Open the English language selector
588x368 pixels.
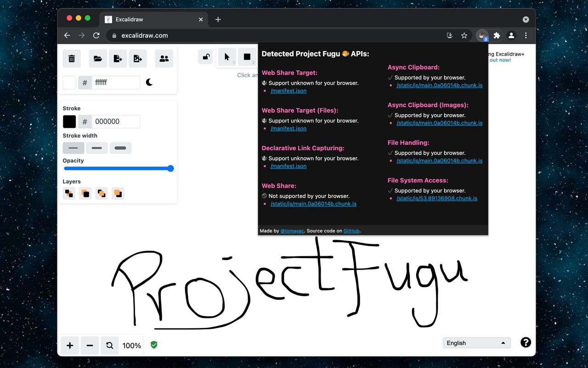tap(476, 342)
